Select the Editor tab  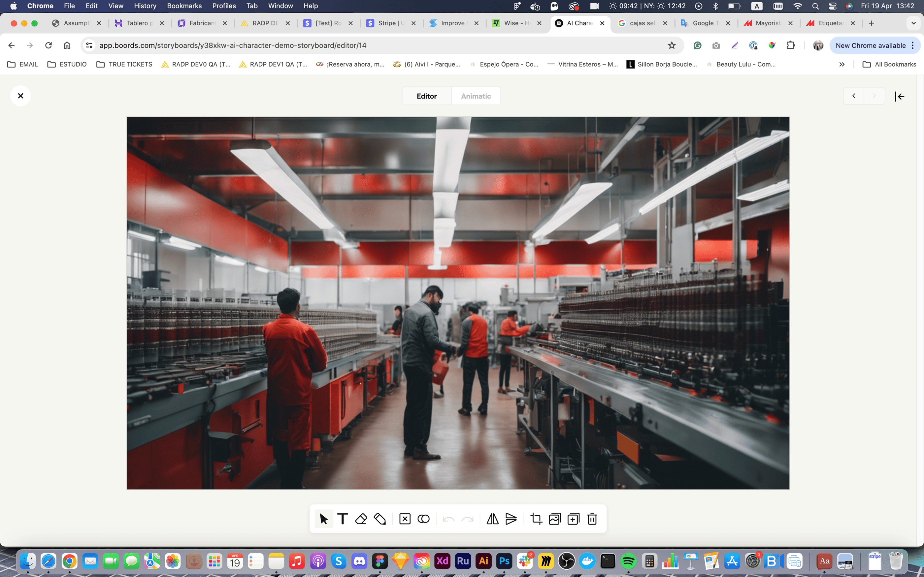[x=426, y=96]
